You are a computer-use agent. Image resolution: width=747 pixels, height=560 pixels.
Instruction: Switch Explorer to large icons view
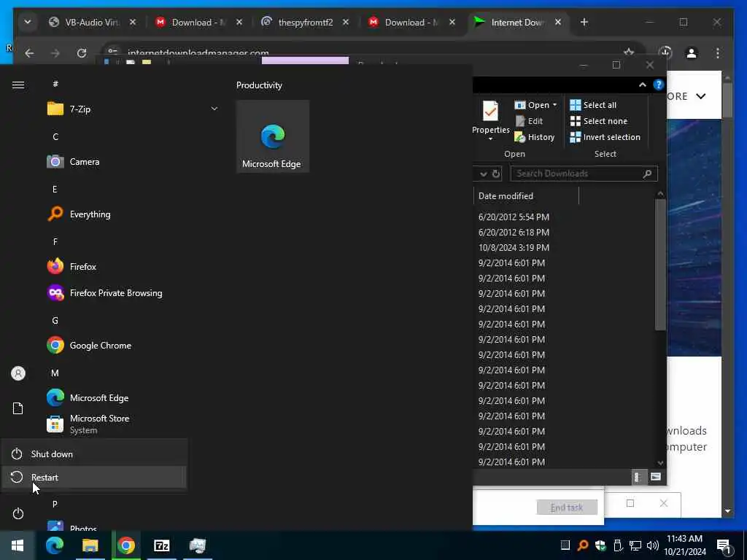656,476
